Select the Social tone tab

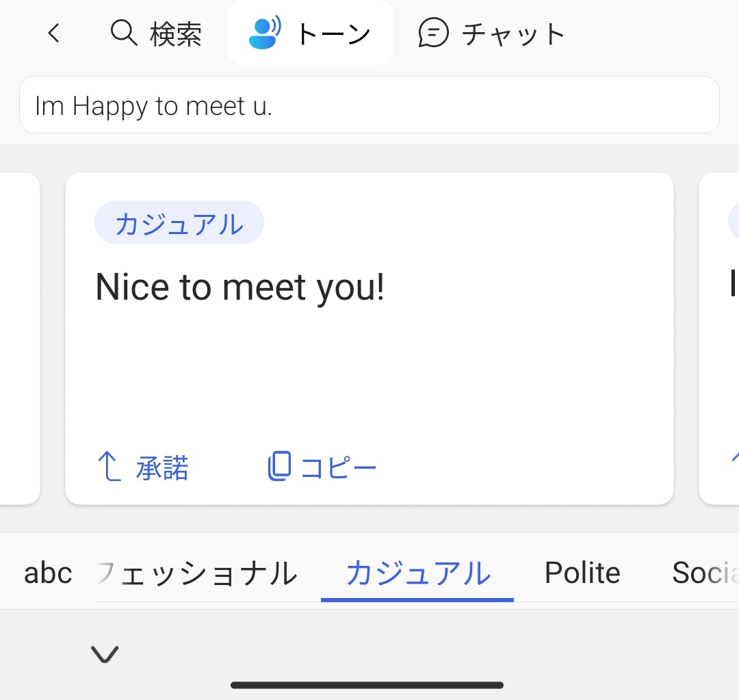(705, 573)
